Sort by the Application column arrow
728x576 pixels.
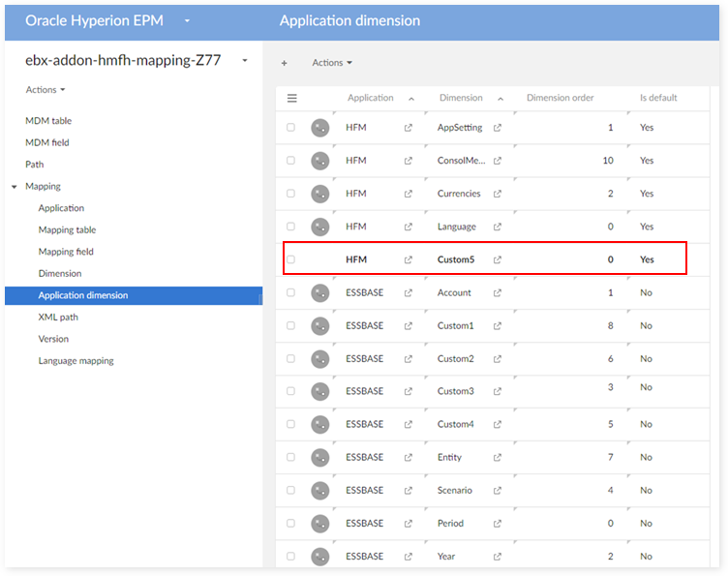[x=411, y=99]
